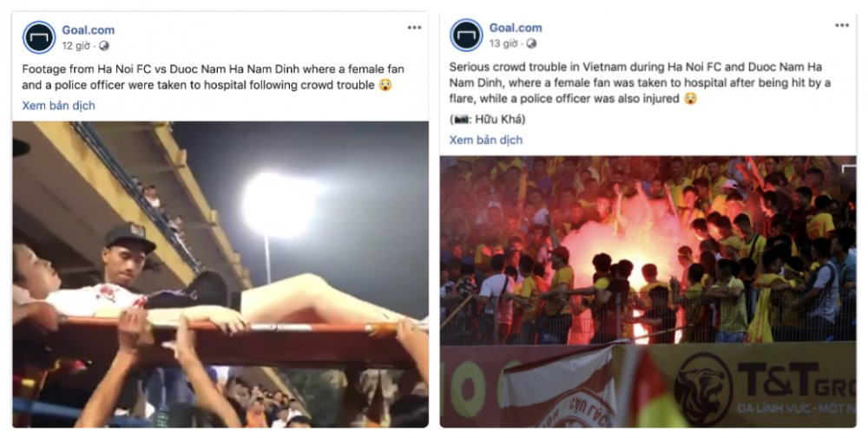868x438 pixels.
Task: Click the astonished emoji ending the left post
Action: click(x=385, y=85)
